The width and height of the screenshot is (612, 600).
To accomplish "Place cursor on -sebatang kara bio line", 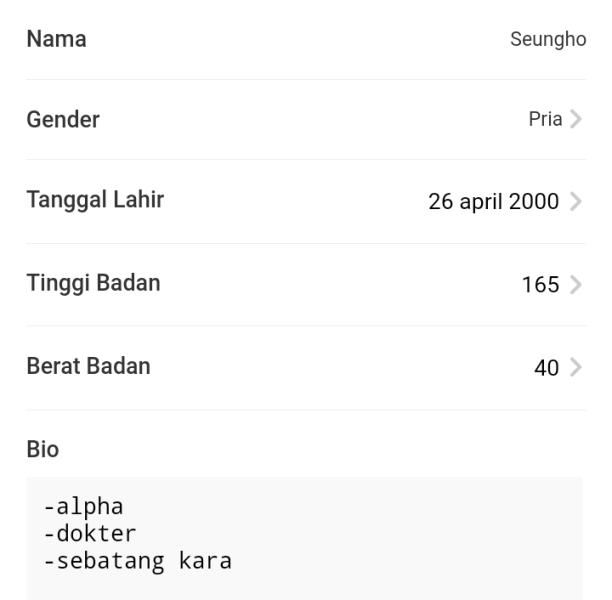I will pos(138,562).
